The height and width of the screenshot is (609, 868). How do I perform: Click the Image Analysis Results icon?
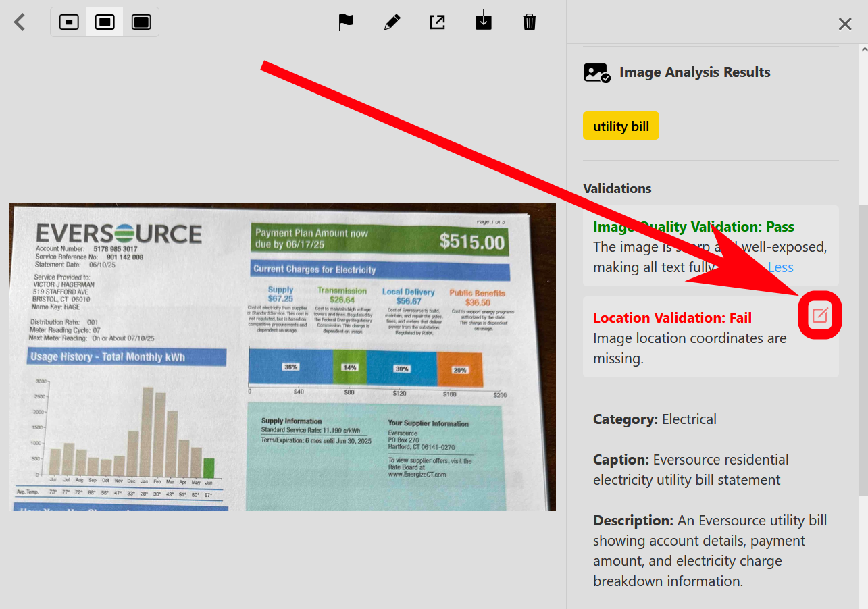pos(597,72)
